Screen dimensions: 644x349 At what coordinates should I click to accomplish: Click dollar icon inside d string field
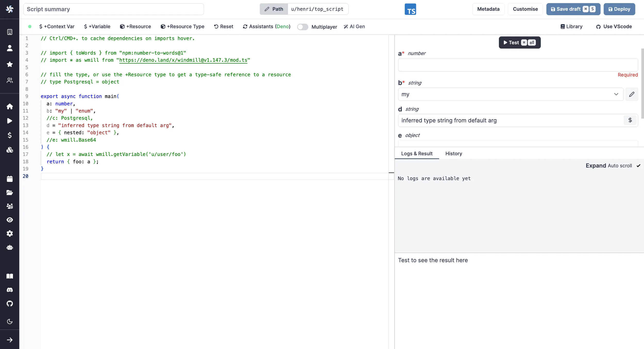point(630,120)
